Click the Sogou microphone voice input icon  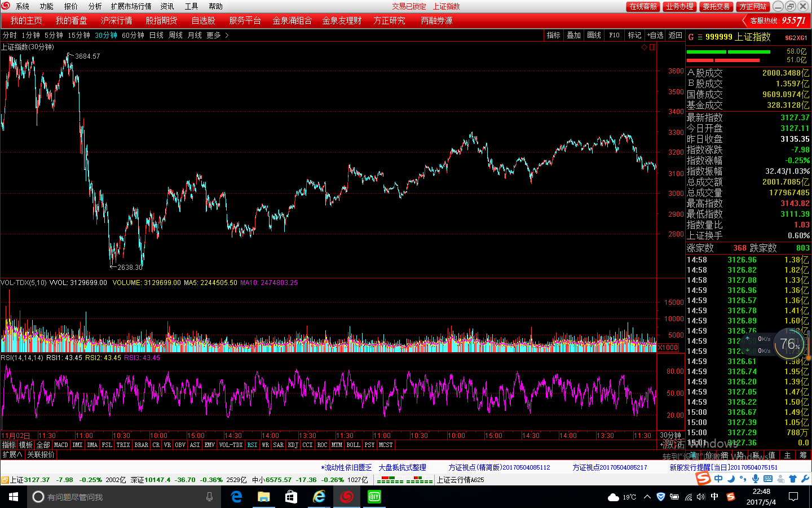[756, 479]
